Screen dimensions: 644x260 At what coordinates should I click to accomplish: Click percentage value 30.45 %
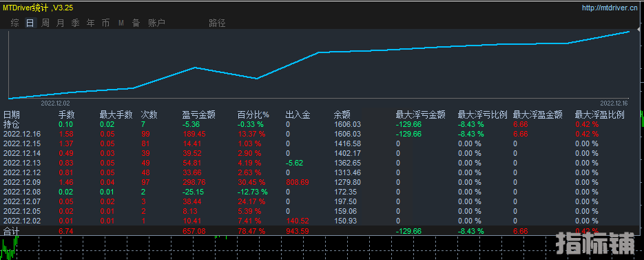(252, 182)
